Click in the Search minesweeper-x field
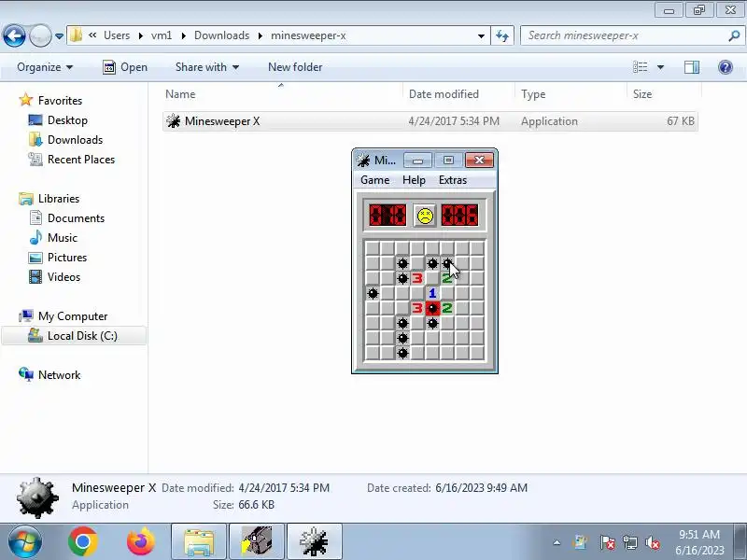The height and width of the screenshot is (560, 747). pyautogui.click(x=623, y=35)
